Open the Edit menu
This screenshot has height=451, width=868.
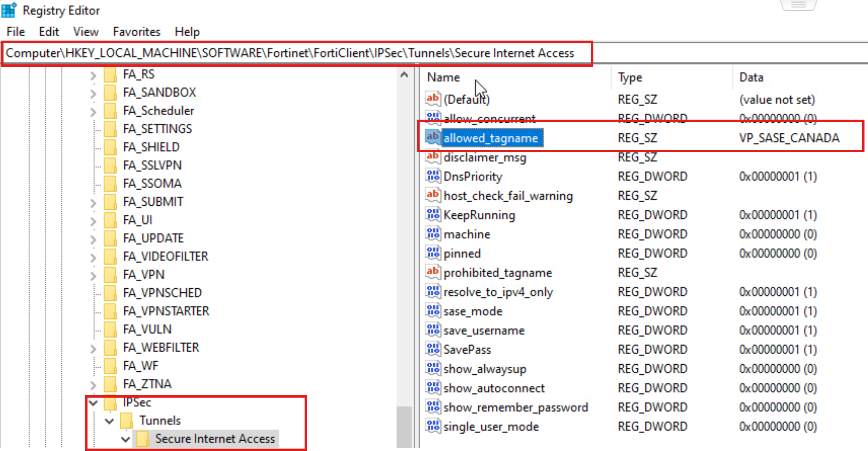49,32
